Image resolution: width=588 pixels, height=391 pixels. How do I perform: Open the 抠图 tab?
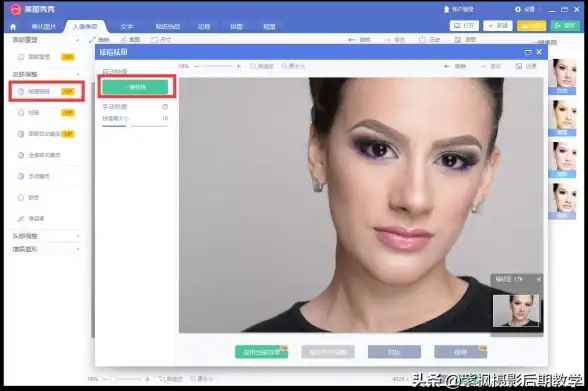point(269,27)
